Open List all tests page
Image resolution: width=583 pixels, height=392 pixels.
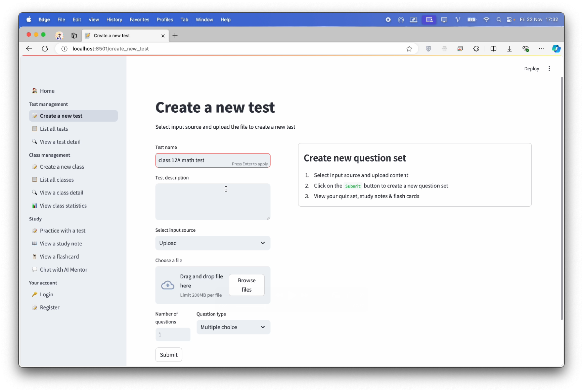tap(73, 129)
